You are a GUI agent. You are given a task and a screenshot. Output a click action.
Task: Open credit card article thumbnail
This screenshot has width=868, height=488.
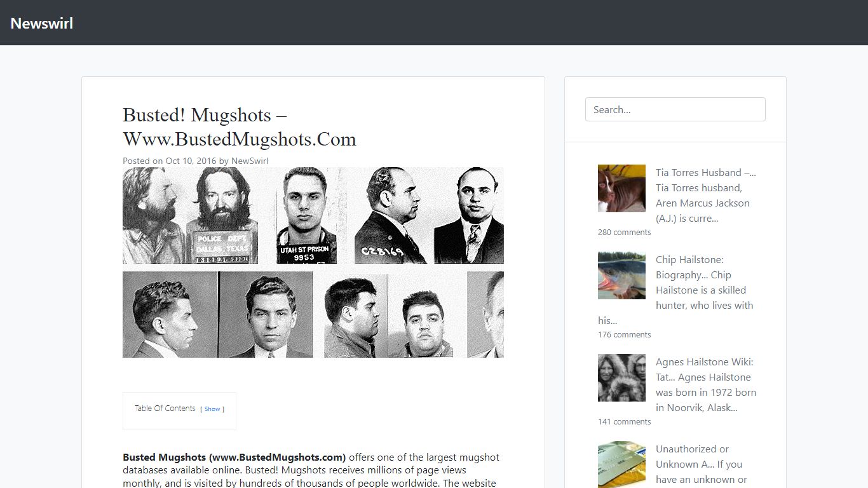(621, 464)
